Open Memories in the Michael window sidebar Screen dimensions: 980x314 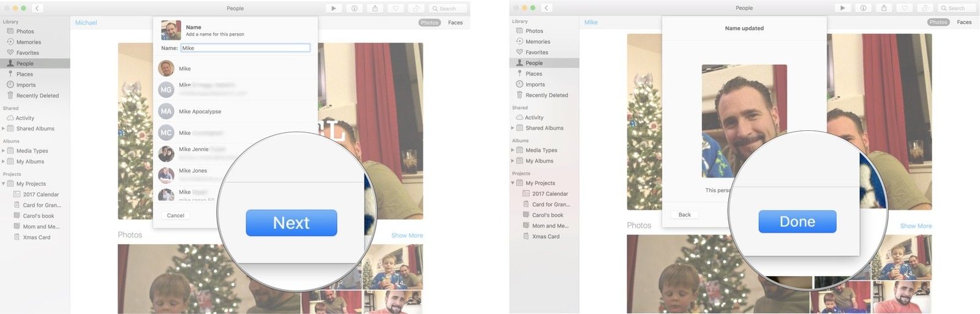point(28,42)
